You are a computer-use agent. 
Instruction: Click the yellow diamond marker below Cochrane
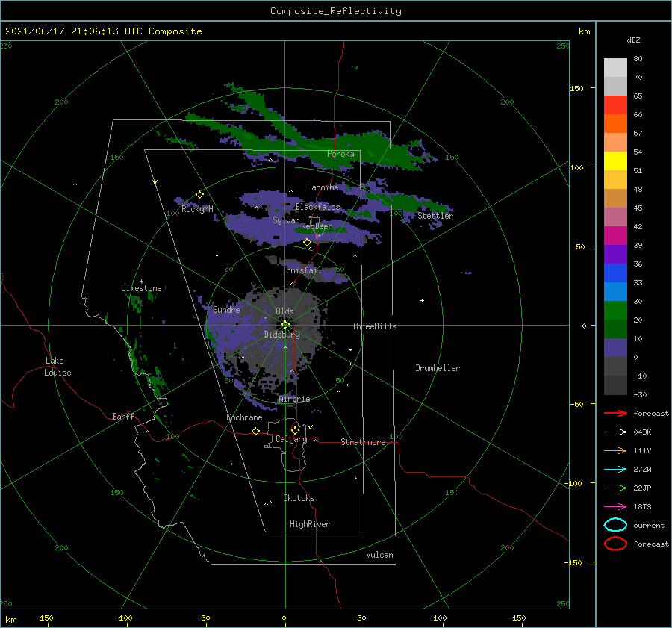[255, 431]
